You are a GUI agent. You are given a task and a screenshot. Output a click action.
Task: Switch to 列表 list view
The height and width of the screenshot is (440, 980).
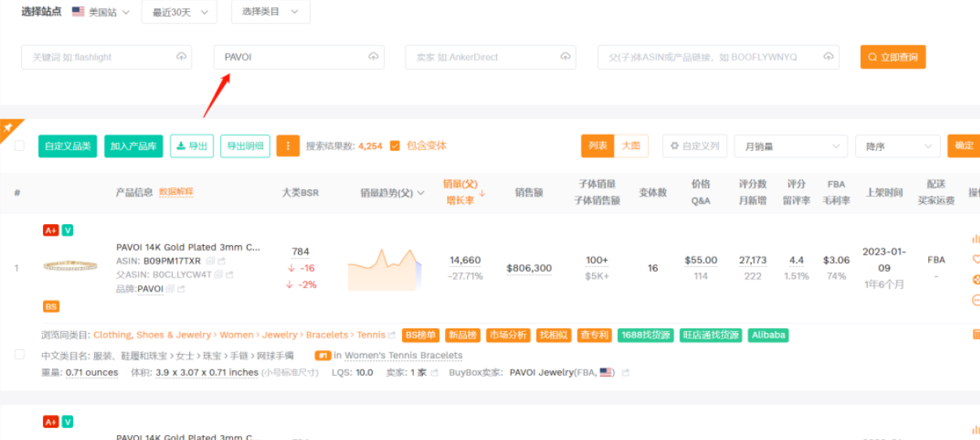coord(598,146)
